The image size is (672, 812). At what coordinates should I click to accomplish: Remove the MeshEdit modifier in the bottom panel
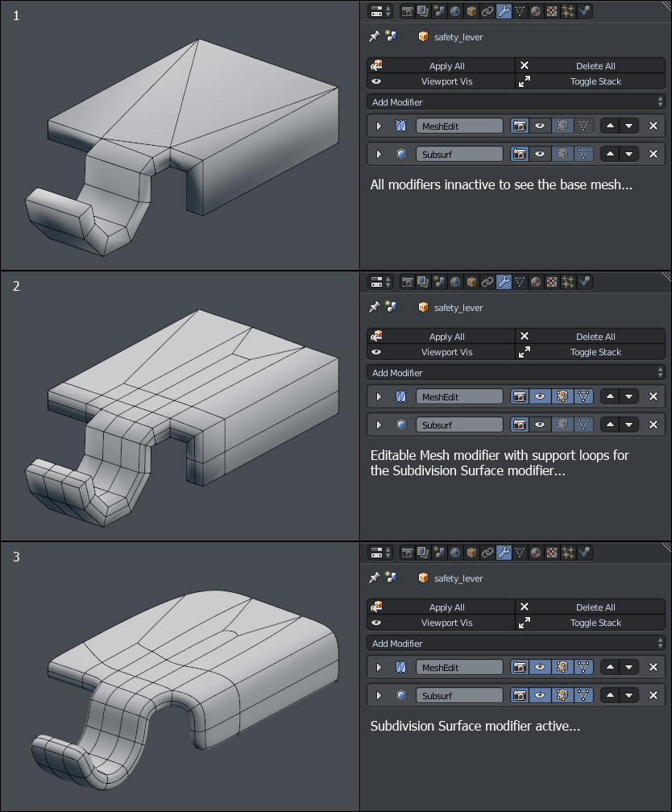[653, 667]
